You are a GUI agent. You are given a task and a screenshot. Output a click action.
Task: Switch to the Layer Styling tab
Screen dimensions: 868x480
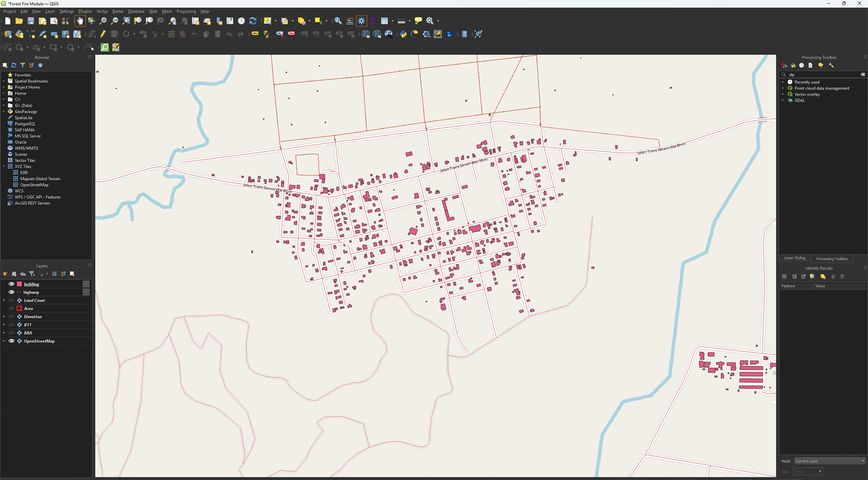click(x=794, y=258)
